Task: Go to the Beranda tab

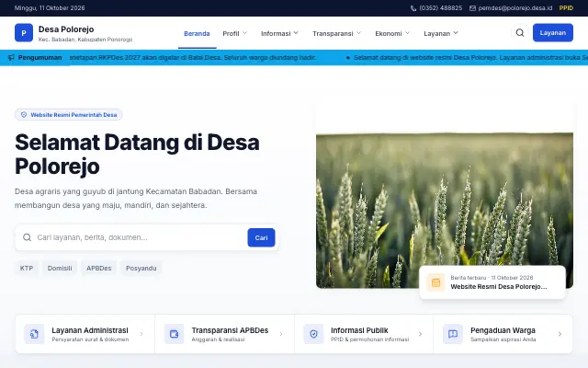Action: (197, 33)
